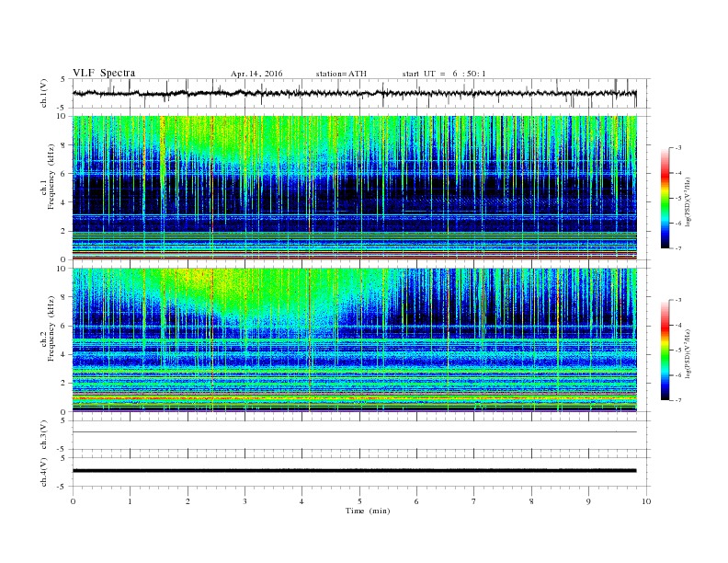Click the "2" tick on the Time axis

point(188,501)
